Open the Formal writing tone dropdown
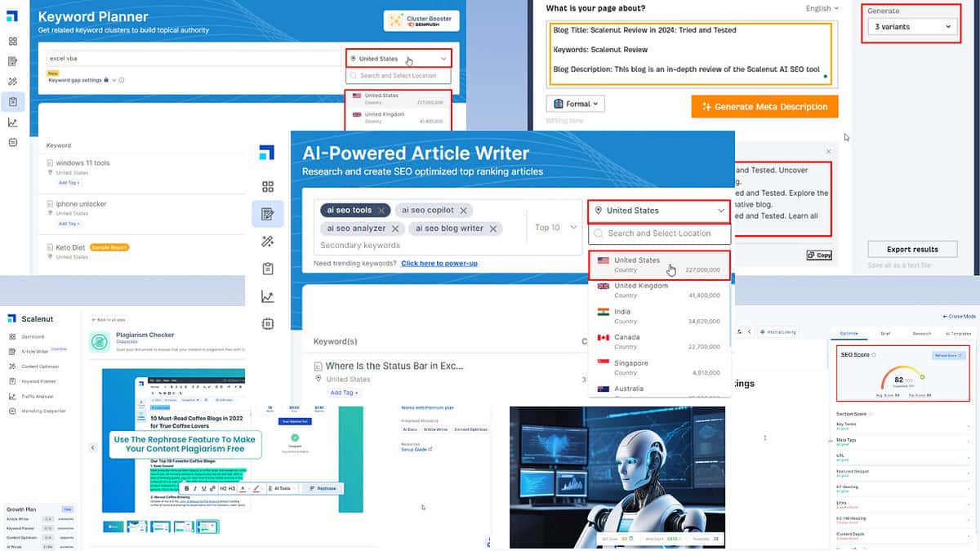The width and height of the screenshot is (980, 551). click(x=577, y=103)
